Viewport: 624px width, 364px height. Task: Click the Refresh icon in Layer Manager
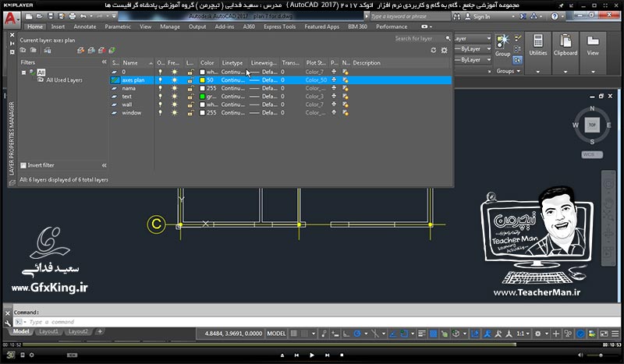434,50
